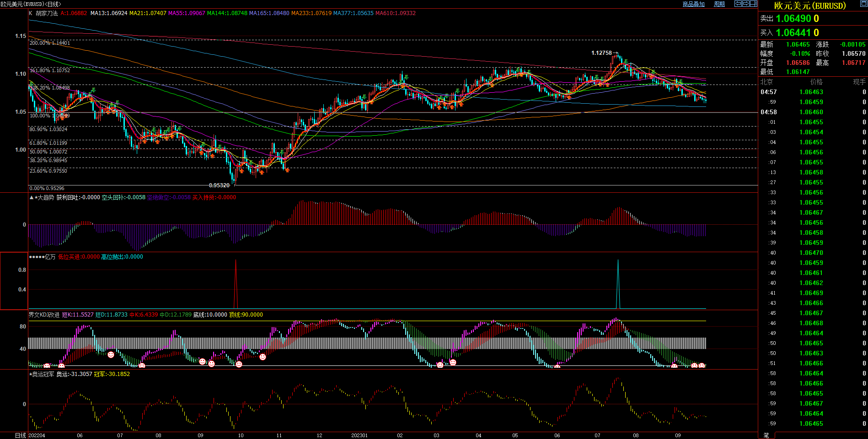The height and width of the screenshot is (439, 868).
Task: Click the 0.95320 low price marker
Action: click(219, 185)
